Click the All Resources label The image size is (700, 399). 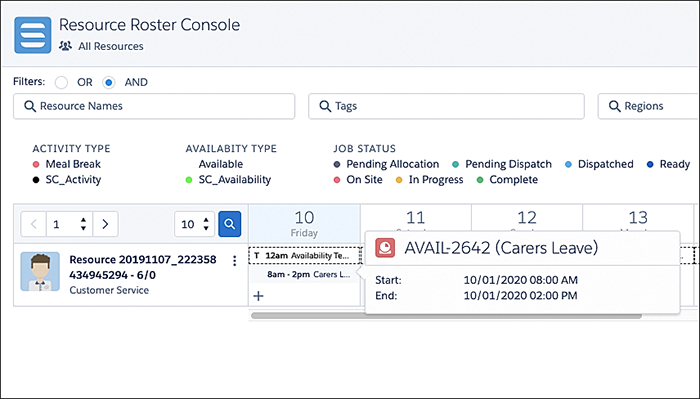pyautogui.click(x=111, y=46)
